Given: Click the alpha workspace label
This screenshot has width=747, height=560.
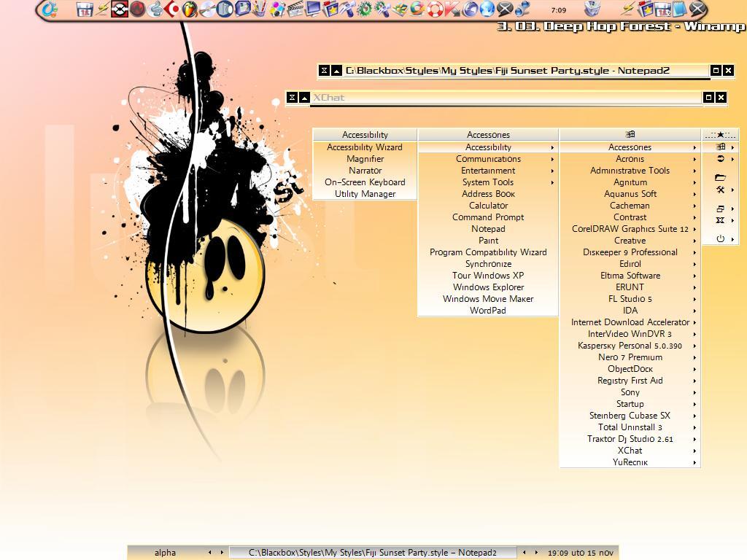Looking at the screenshot, I should coord(165,553).
